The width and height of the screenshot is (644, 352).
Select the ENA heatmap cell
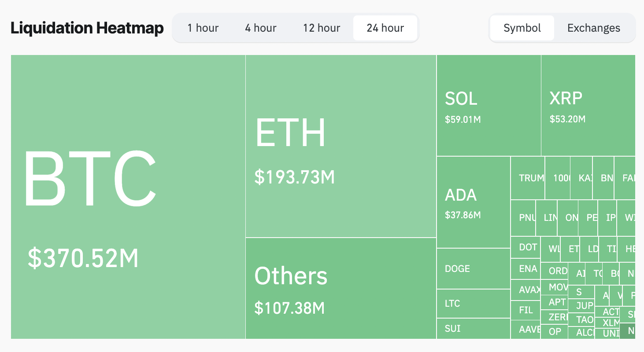(526, 269)
